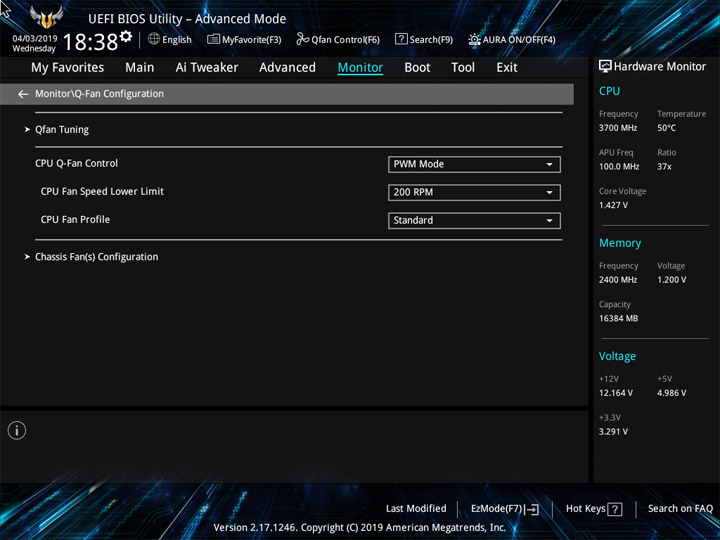
Task: Open CPU Fan Profile Standard dropdown
Action: pos(474,220)
